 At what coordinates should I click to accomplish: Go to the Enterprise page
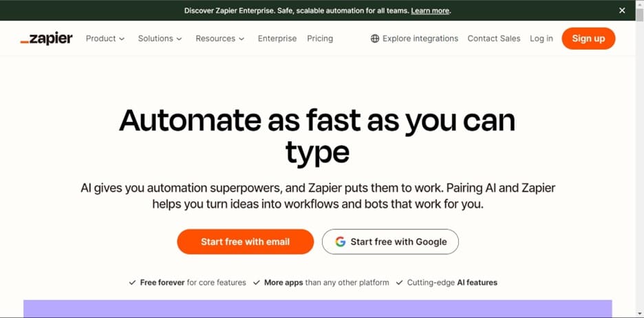click(277, 39)
